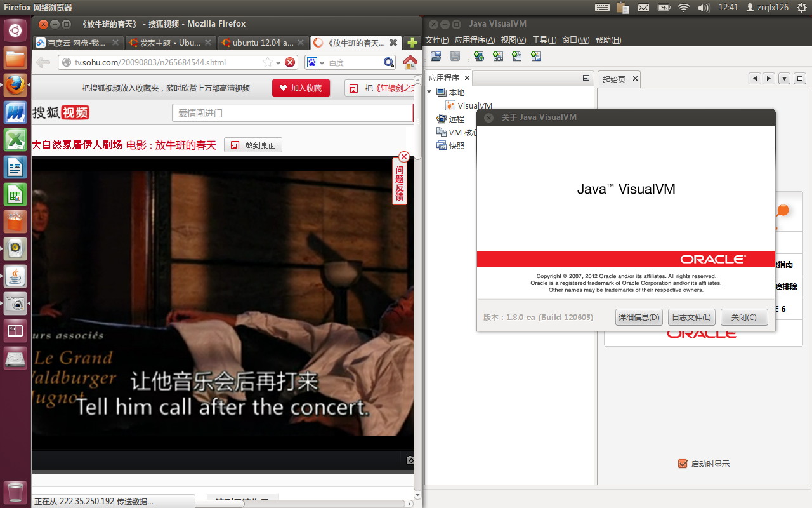
Task: Collapse the 本地 tree node
Action: point(429,92)
